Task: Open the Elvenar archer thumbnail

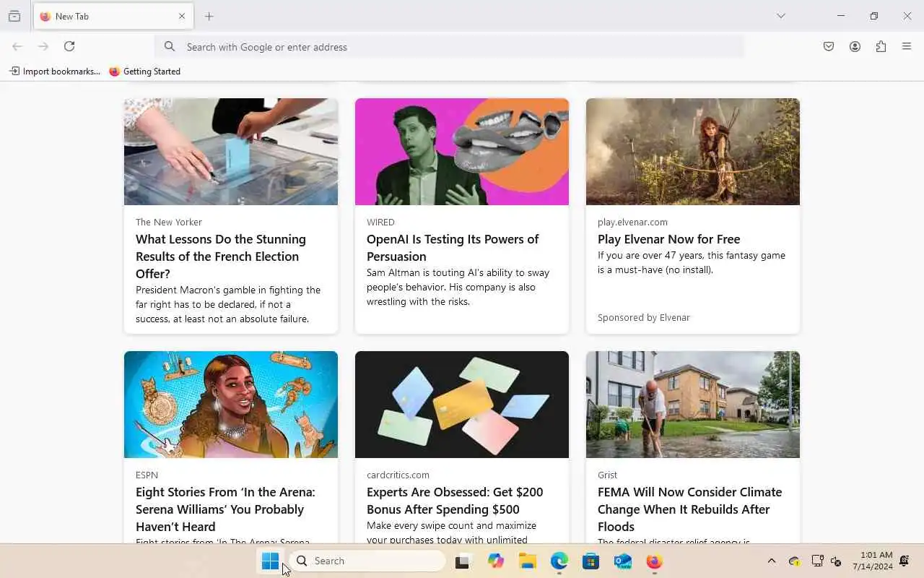Action: (693, 152)
